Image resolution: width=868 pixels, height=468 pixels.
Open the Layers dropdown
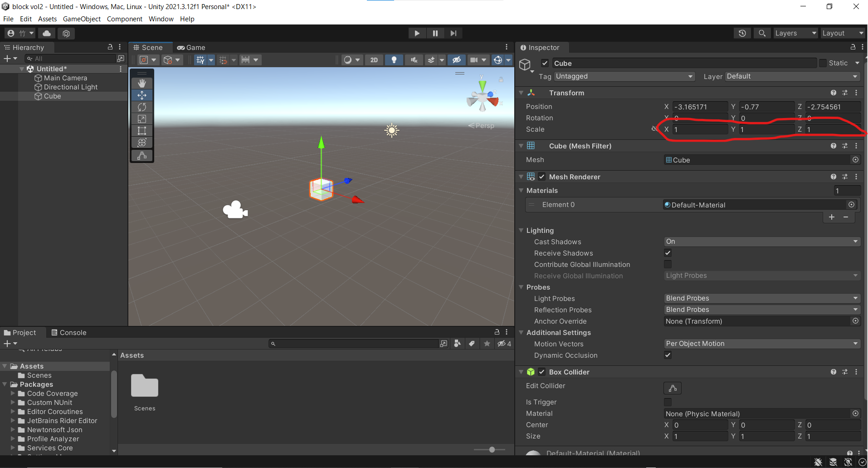tap(795, 33)
